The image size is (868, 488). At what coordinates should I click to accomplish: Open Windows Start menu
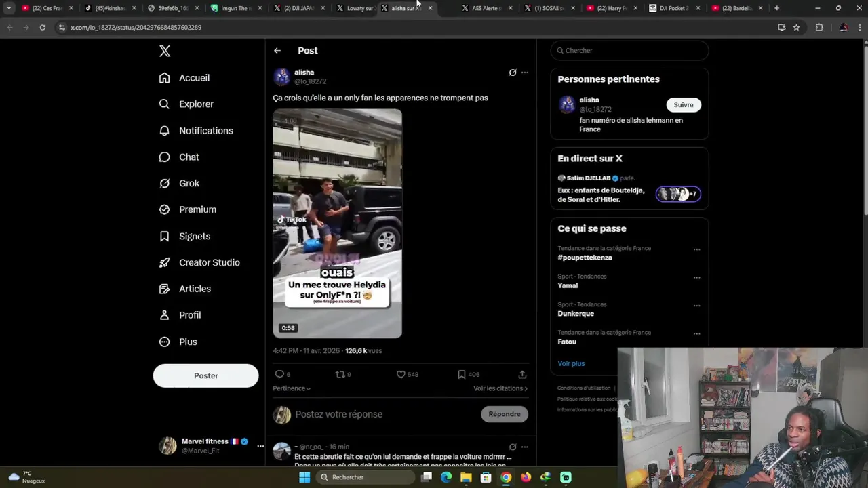[304, 477]
